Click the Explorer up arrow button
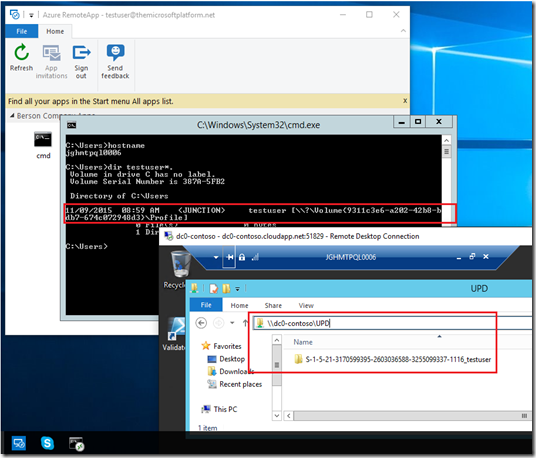Viewport: 536px width, 458px height. tap(245, 323)
